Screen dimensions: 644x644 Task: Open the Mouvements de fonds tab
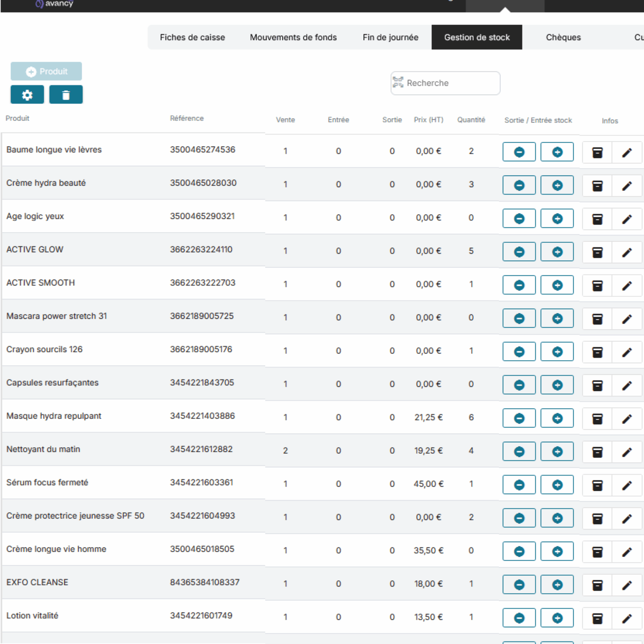click(293, 37)
